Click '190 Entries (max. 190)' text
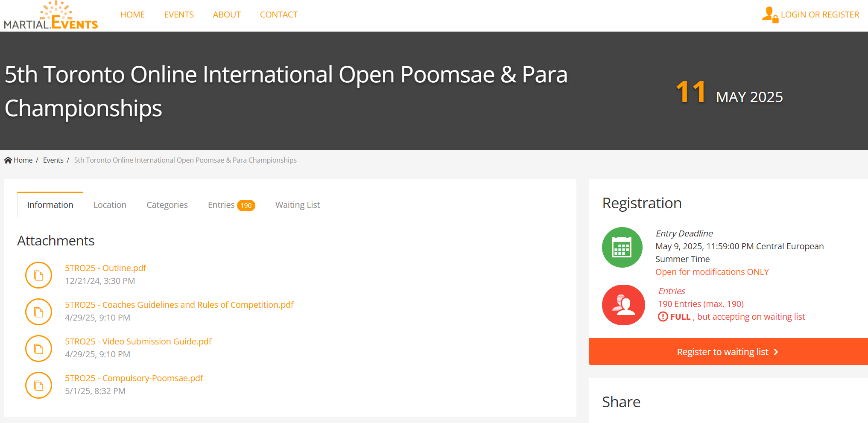Screen dimensions: 868x423 click(701, 304)
